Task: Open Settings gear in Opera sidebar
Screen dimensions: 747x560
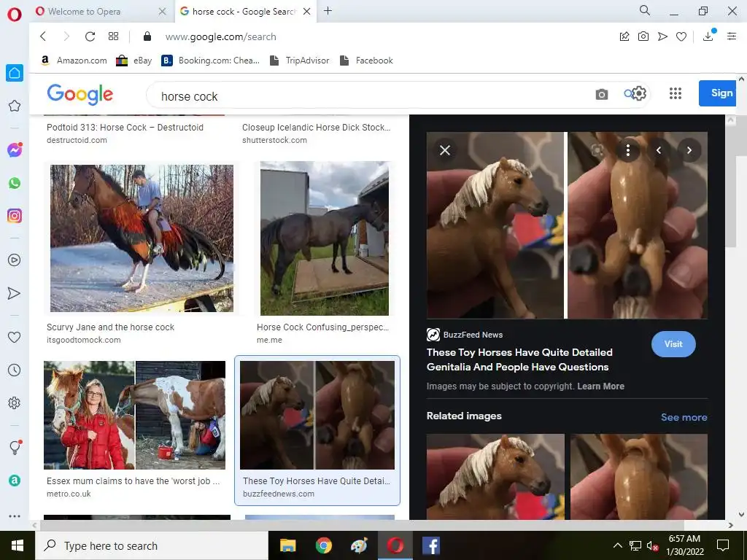Action: (x=15, y=402)
